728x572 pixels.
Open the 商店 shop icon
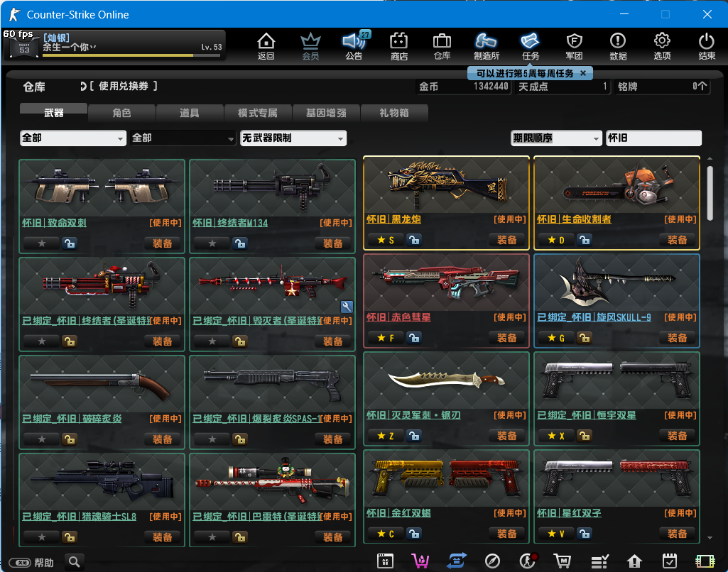point(399,46)
